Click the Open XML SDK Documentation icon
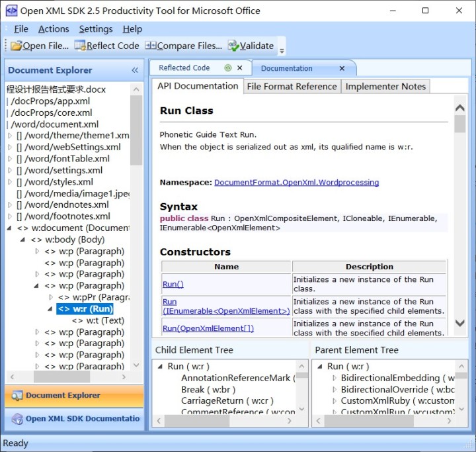The width and height of the screenshot is (476, 452). [17, 419]
